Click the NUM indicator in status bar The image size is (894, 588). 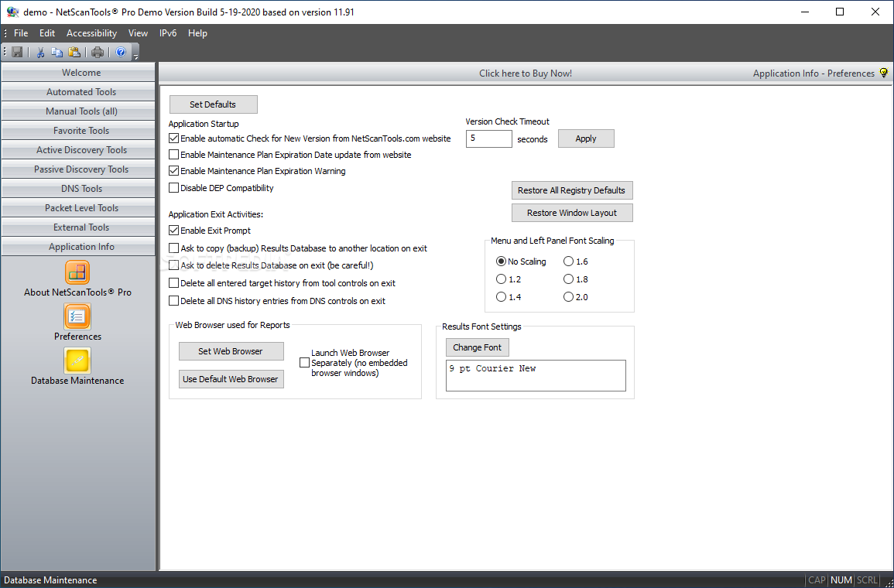(x=841, y=580)
